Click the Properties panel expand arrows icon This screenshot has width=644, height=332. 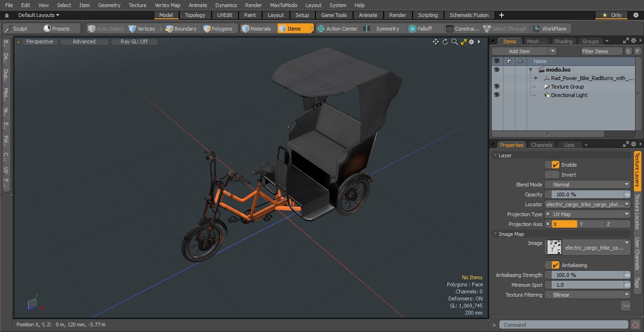[x=626, y=145]
